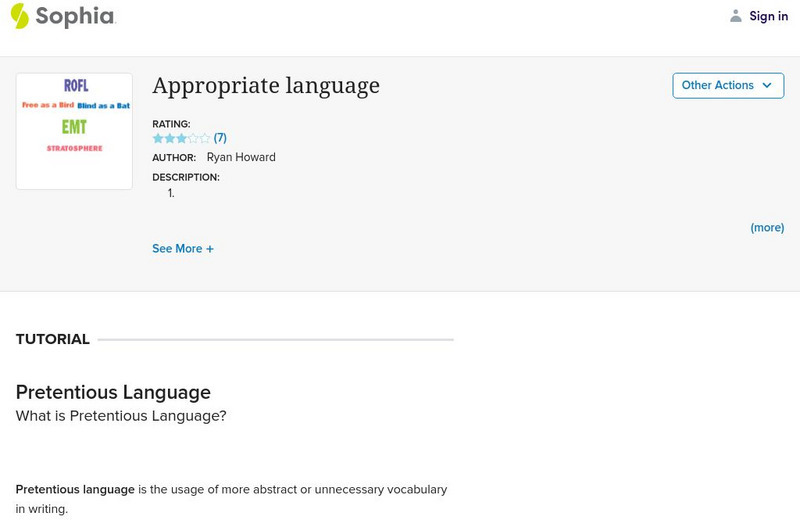This screenshot has width=800, height=520.
Task: Click author name Ryan Howard
Action: pos(241,157)
